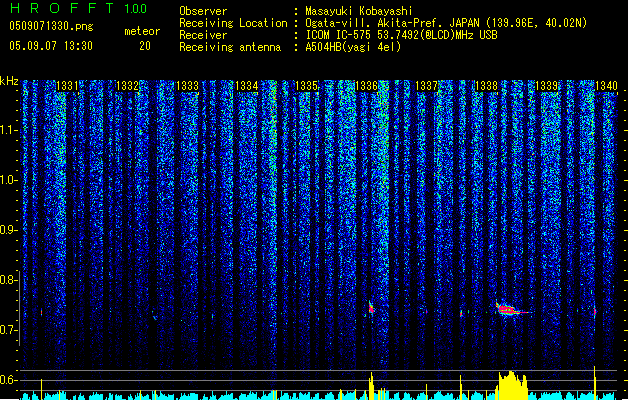Select the 0.8 kHz axis label
Screen dimensions: 629x400
[x=9, y=280]
